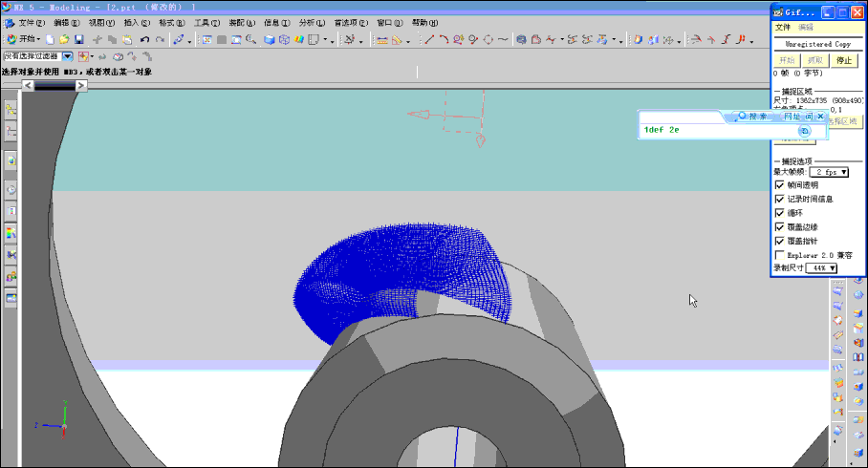
Task: Open the Part Navigator sidebar icon
Action: (x=11, y=132)
